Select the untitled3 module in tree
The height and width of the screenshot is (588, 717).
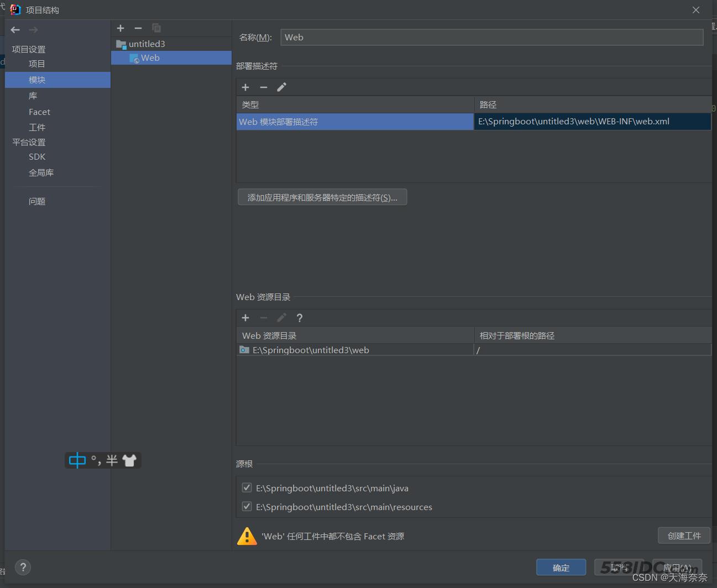click(x=146, y=44)
